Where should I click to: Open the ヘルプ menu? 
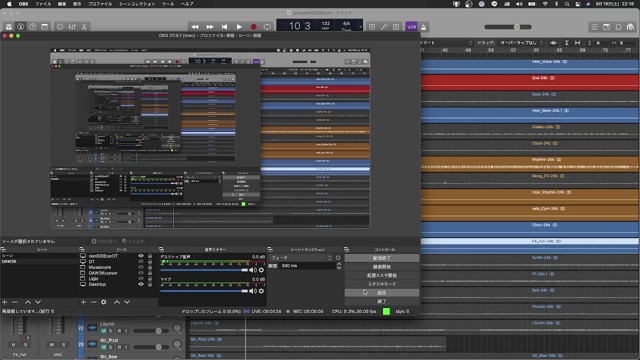click(187, 4)
